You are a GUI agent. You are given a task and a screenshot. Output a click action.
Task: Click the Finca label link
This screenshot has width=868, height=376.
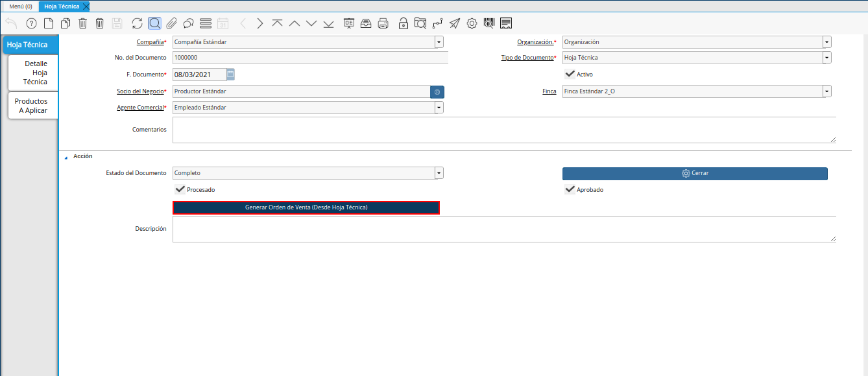(x=549, y=91)
